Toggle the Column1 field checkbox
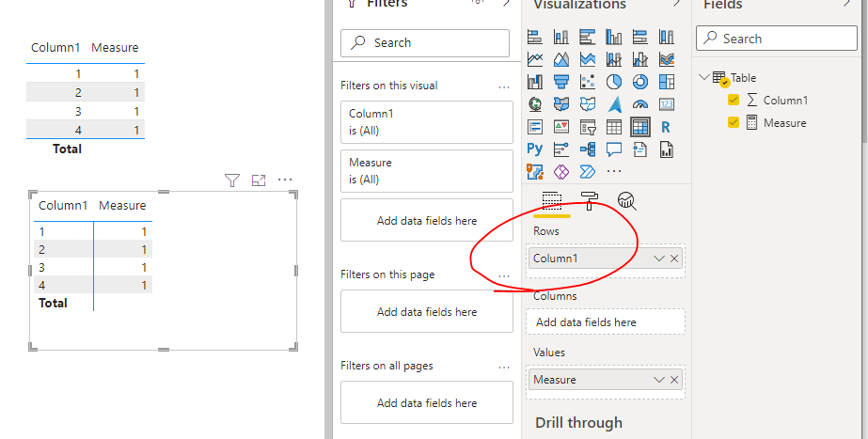The image size is (868, 439). click(x=734, y=100)
